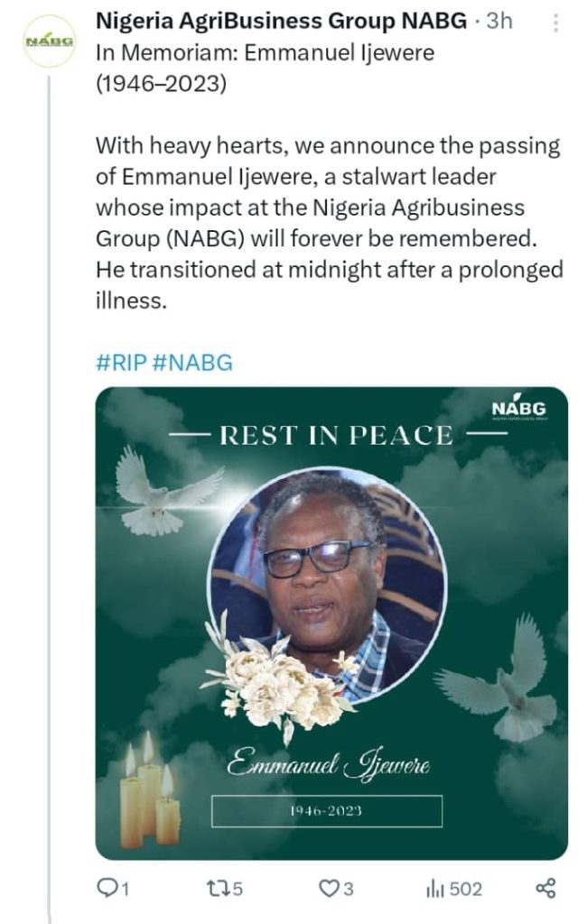Click the #RIP hashtag

point(120,362)
